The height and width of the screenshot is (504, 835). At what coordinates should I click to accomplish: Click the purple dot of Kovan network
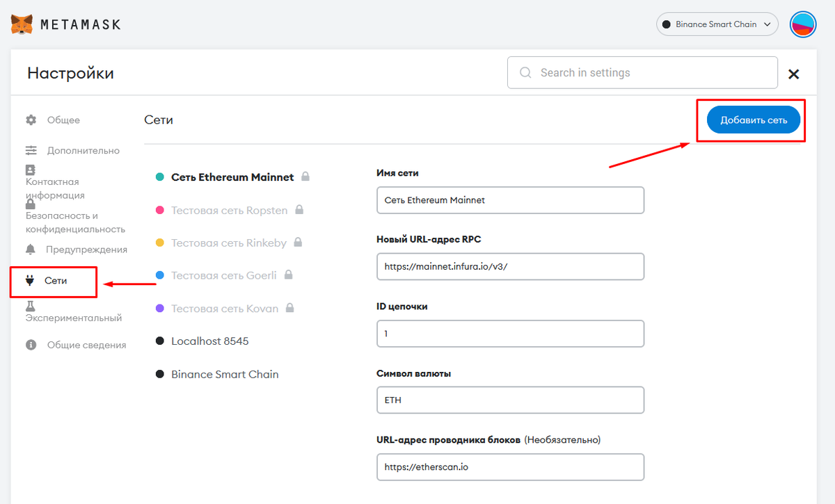pos(160,308)
